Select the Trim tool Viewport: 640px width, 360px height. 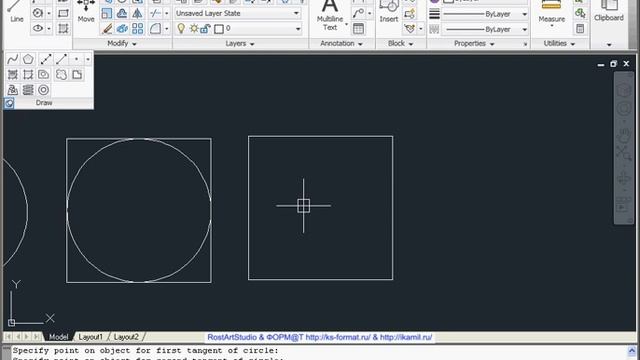(155, 13)
